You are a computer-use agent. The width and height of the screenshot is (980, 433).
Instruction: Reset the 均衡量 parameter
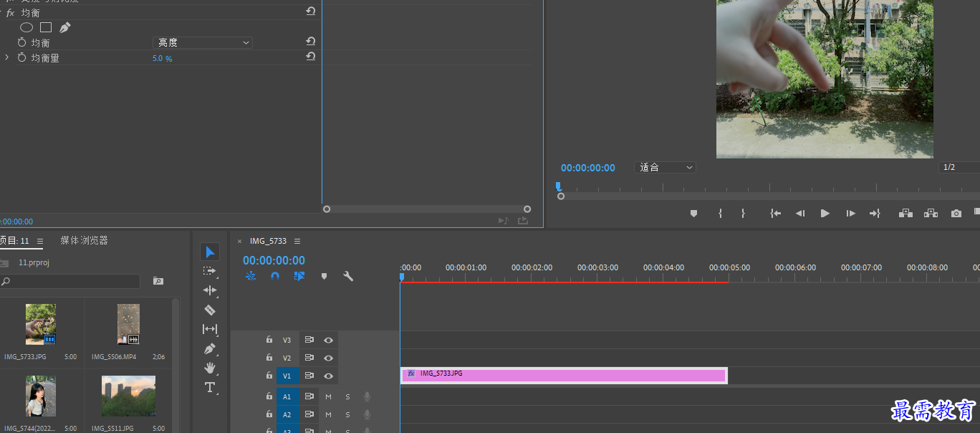(310, 57)
